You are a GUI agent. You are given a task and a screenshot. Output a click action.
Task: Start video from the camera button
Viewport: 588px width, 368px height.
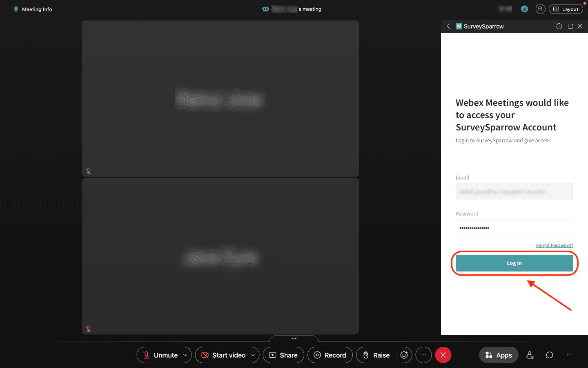(223, 355)
